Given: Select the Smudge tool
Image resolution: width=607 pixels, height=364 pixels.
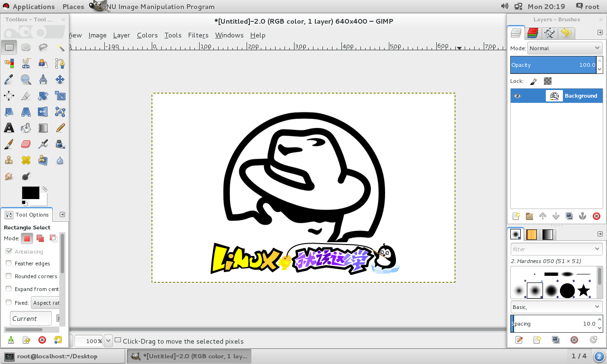Looking at the screenshot, I should click(9, 176).
